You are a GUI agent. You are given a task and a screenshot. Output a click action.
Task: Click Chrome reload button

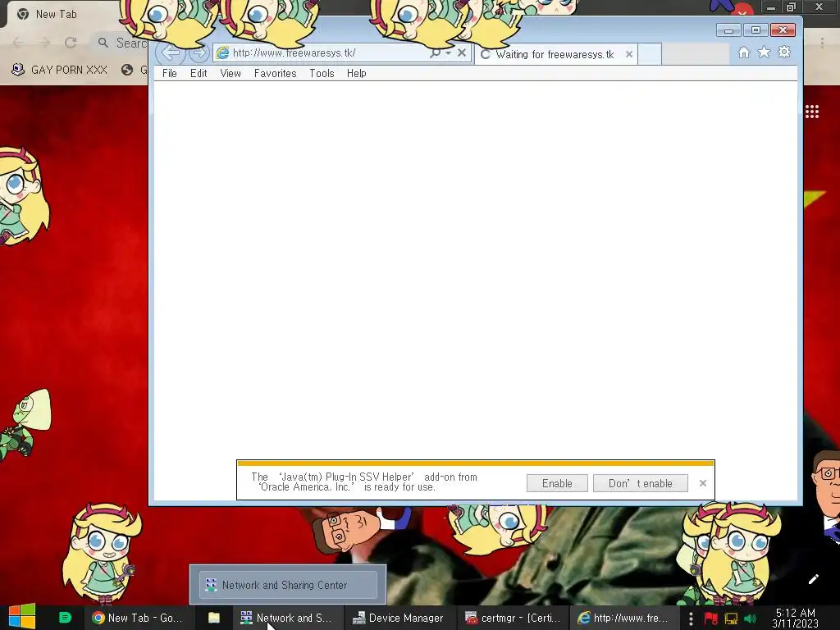point(71,43)
